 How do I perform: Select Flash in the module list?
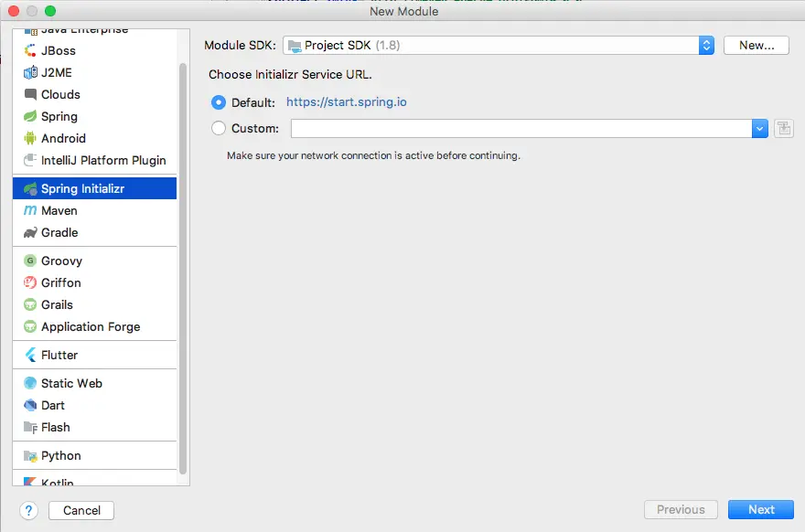94,428
